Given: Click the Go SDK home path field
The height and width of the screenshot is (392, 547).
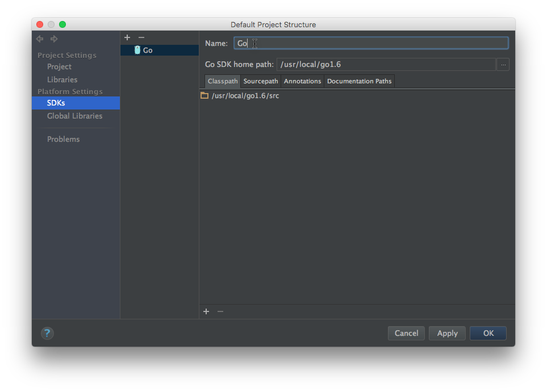Looking at the screenshot, I should (x=386, y=65).
